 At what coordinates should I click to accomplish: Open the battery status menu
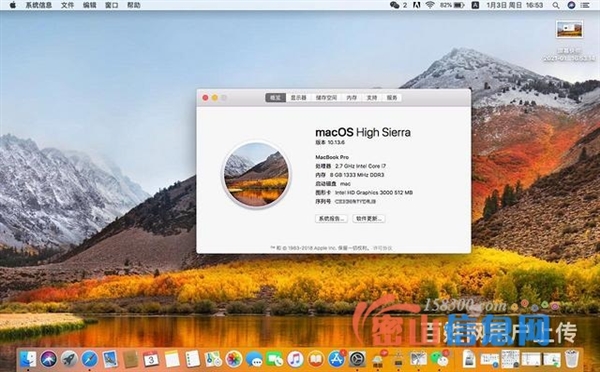452,5
